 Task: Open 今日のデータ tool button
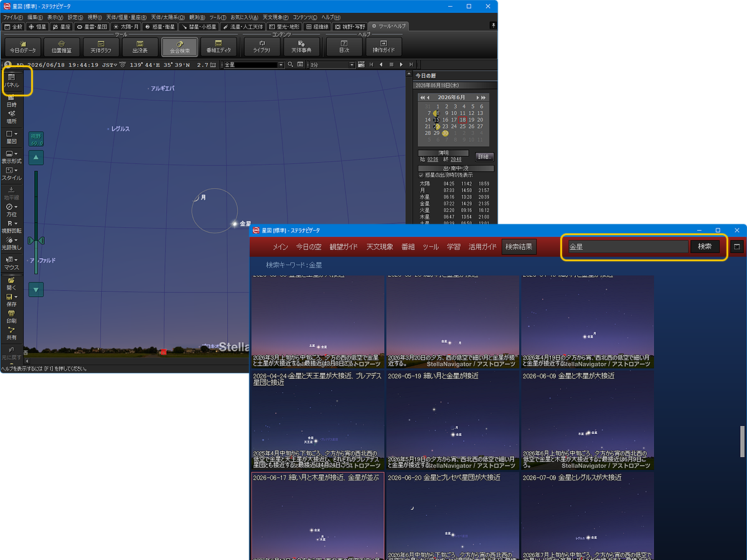coord(23,47)
